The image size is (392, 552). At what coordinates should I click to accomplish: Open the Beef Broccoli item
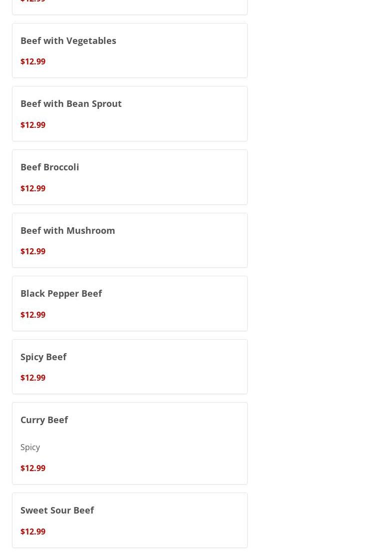[50, 167]
